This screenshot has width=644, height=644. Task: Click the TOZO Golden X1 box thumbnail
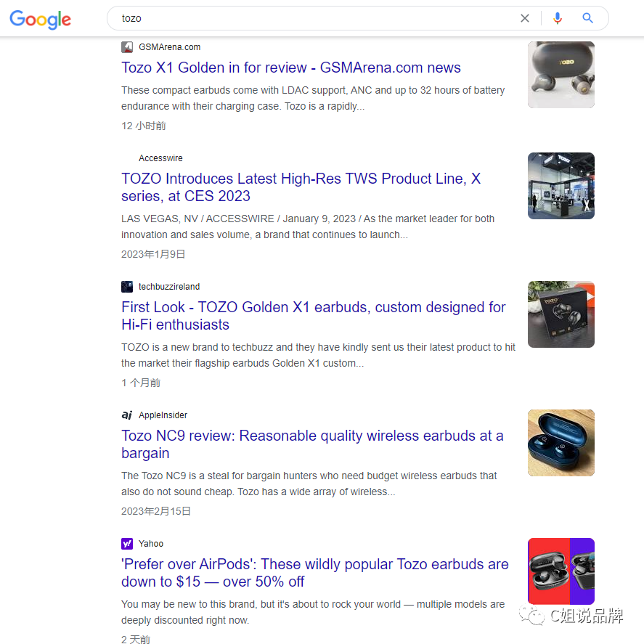coord(561,314)
